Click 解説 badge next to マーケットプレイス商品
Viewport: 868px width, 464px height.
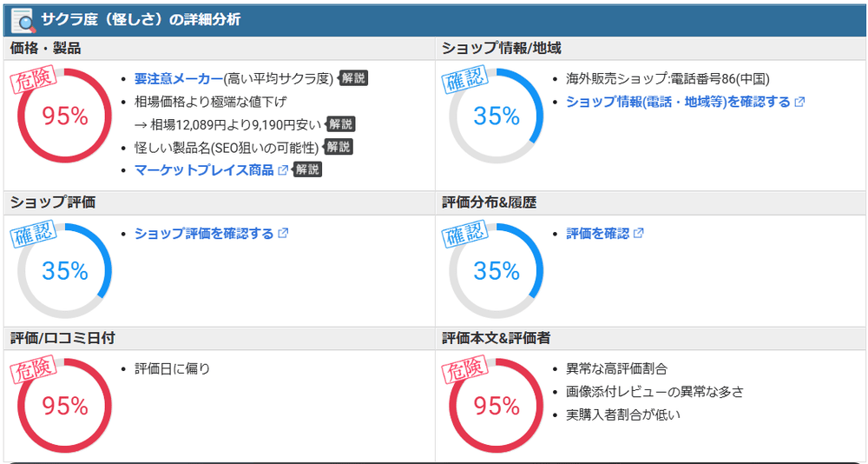pyautogui.click(x=307, y=169)
